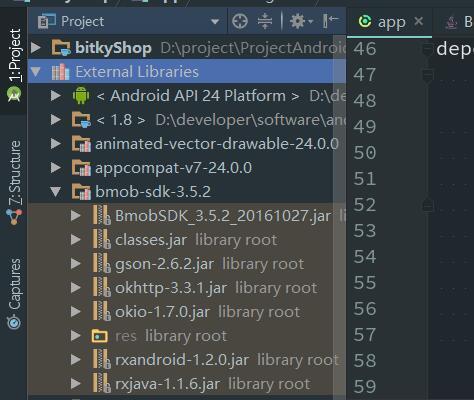
Task: Open the Project view dropdown
Action: [x=215, y=22]
